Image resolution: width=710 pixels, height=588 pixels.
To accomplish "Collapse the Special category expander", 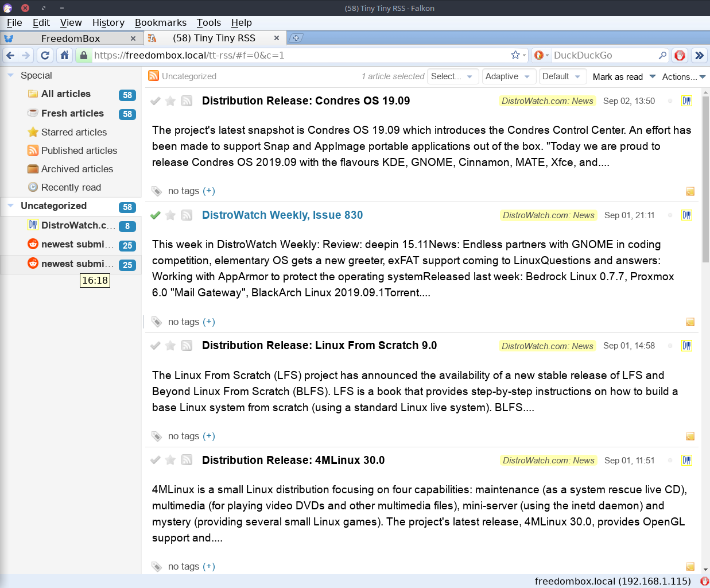I will [x=10, y=75].
